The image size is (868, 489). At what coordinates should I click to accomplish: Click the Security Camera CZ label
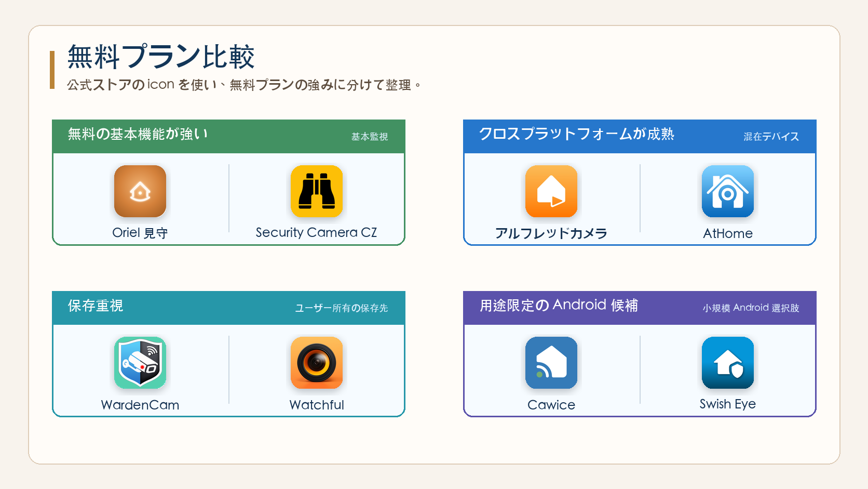[317, 232]
